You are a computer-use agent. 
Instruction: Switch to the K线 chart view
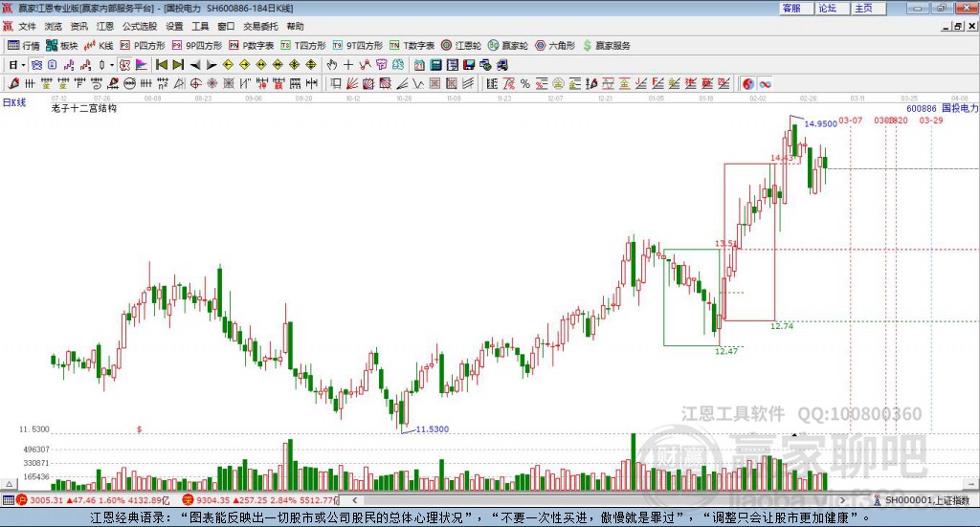(99, 46)
